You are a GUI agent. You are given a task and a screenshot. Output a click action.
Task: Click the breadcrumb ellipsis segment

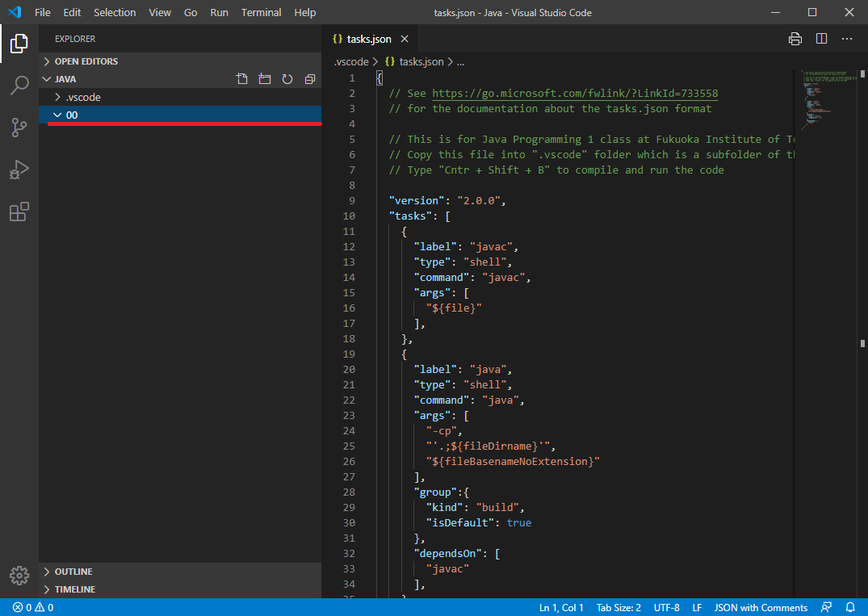460,61
